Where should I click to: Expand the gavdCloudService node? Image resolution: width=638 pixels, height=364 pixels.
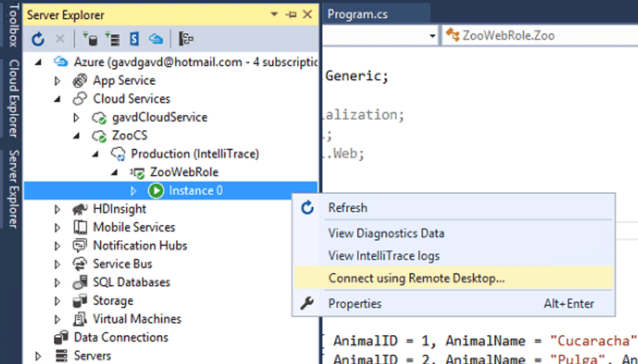[76, 118]
